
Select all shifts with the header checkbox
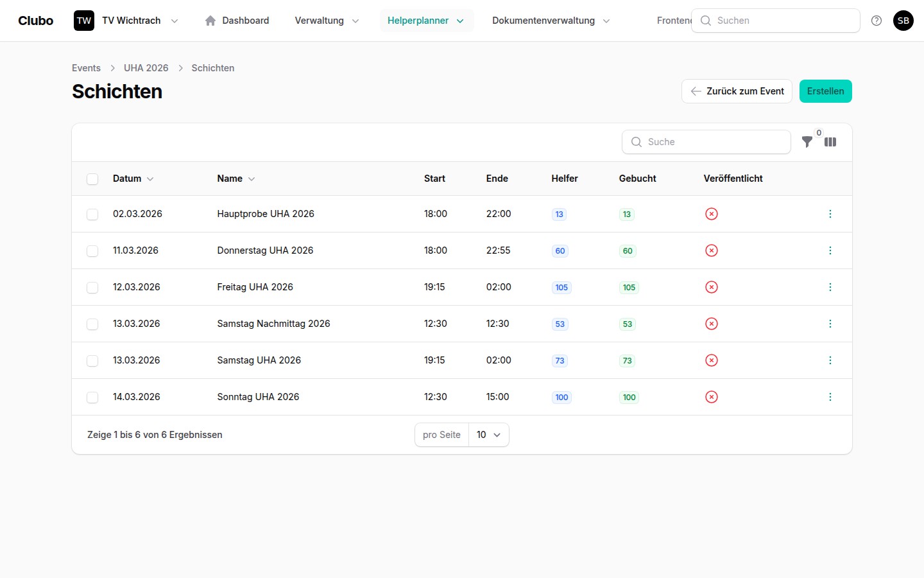pos(92,179)
